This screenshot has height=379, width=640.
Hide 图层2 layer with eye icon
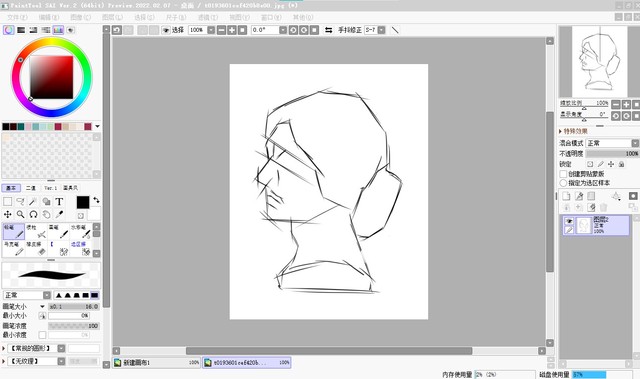click(x=569, y=221)
